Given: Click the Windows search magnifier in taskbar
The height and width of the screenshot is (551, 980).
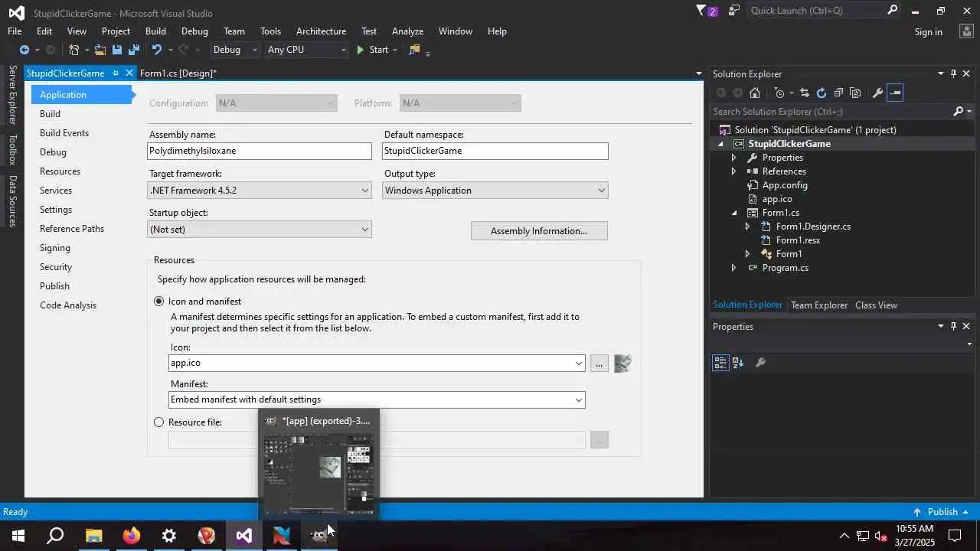Looking at the screenshot, I should point(56,535).
